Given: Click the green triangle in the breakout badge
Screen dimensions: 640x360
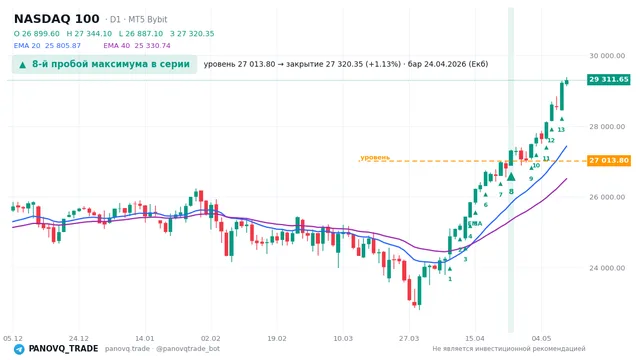Looking at the screenshot, I should click(23, 65).
